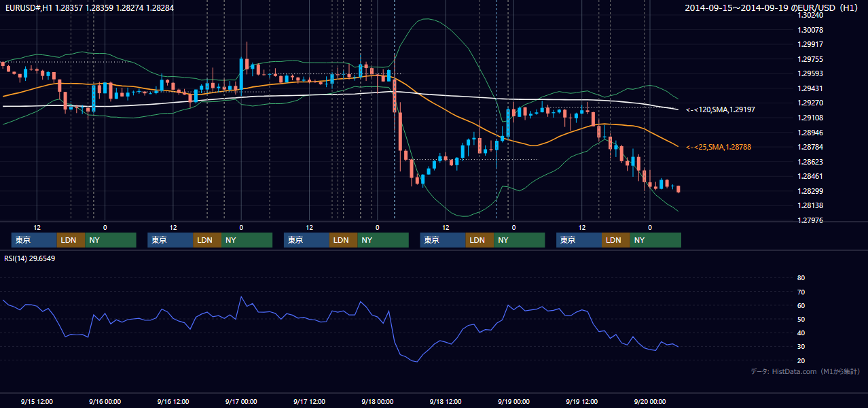This screenshot has width=868, height=408.
Task: Click price axis value 1.28138
Action: [x=810, y=205]
